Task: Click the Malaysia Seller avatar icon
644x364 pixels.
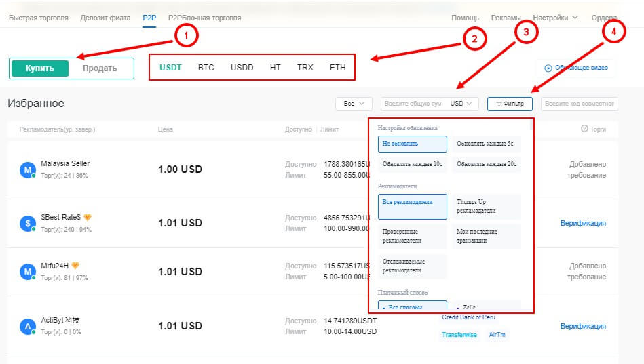Action: [27, 169]
